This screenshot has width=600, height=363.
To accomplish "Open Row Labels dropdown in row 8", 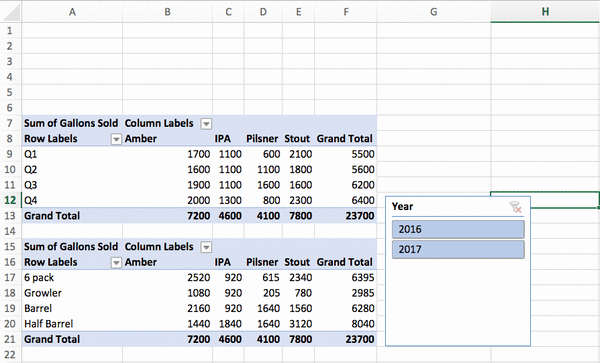I will [116, 139].
